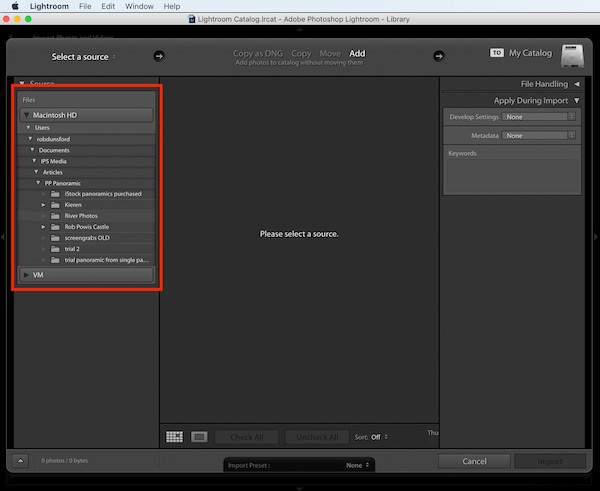600x491 pixels.
Task: Open the Window menu
Action: pos(139,6)
